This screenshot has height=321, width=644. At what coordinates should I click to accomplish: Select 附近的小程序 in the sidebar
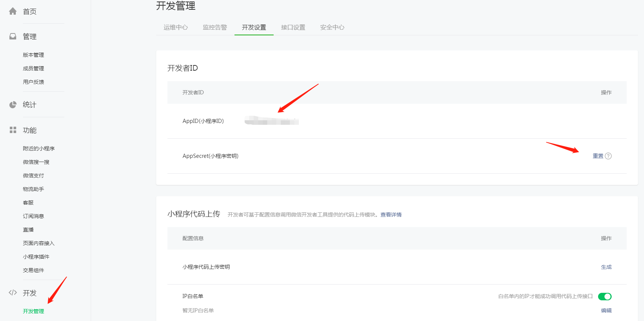pos(39,148)
